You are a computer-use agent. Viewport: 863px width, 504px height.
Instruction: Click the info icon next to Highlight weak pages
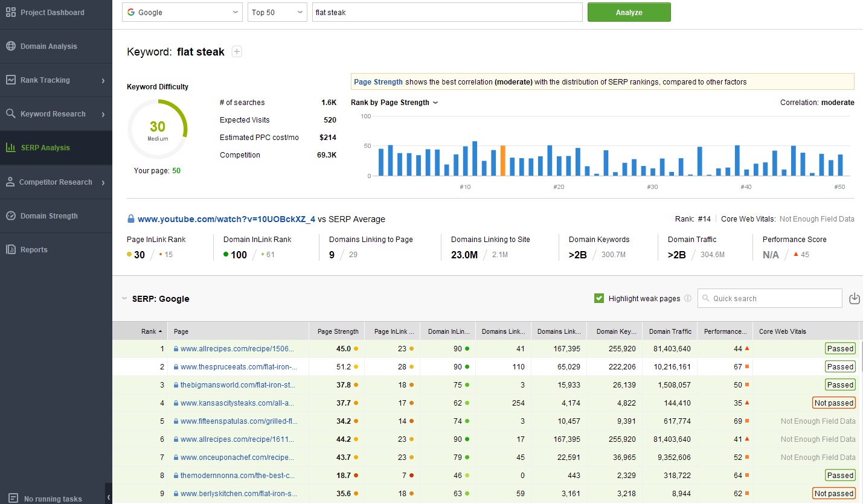(x=688, y=299)
